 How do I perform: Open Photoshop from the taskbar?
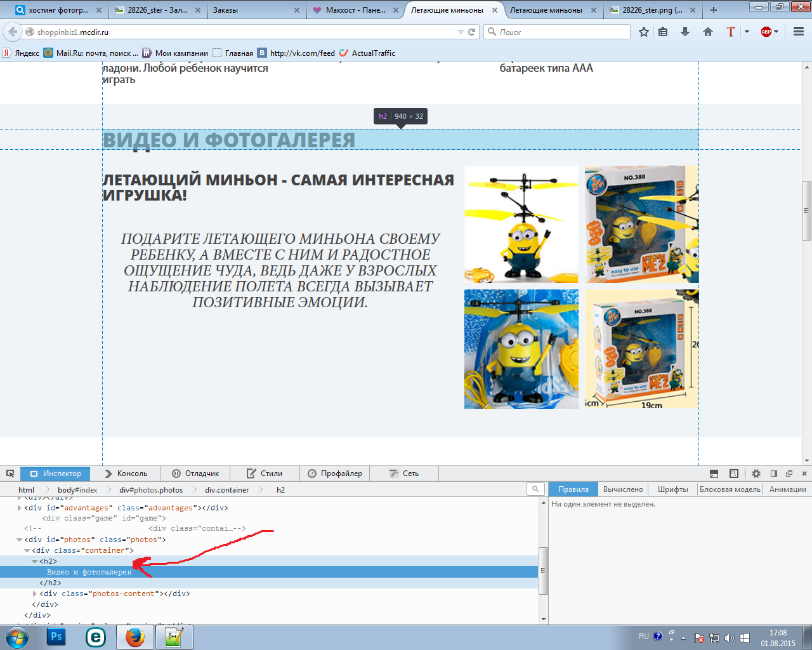click(x=56, y=637)
